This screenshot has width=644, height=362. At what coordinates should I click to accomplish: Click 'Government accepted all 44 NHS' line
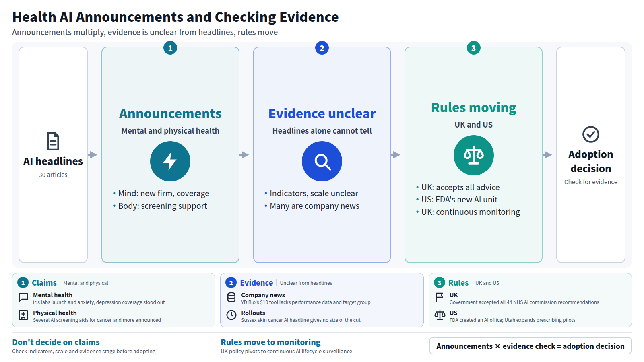tap(524, 302)
